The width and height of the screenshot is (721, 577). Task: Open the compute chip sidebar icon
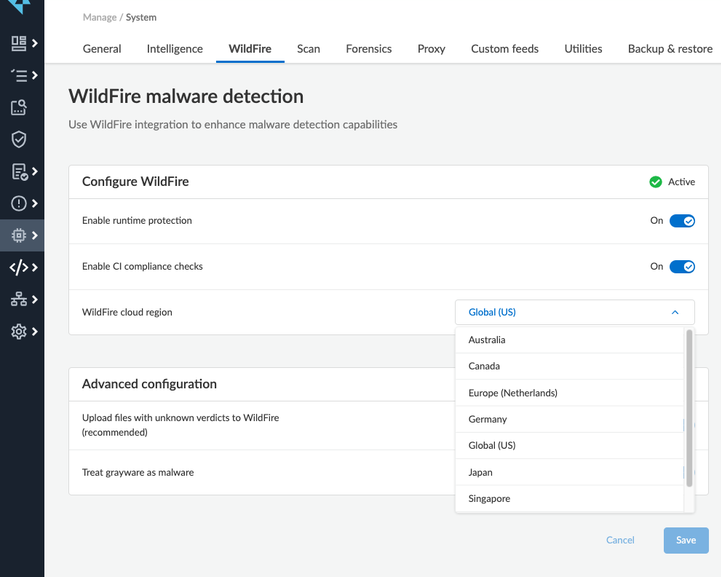(19, 235)
